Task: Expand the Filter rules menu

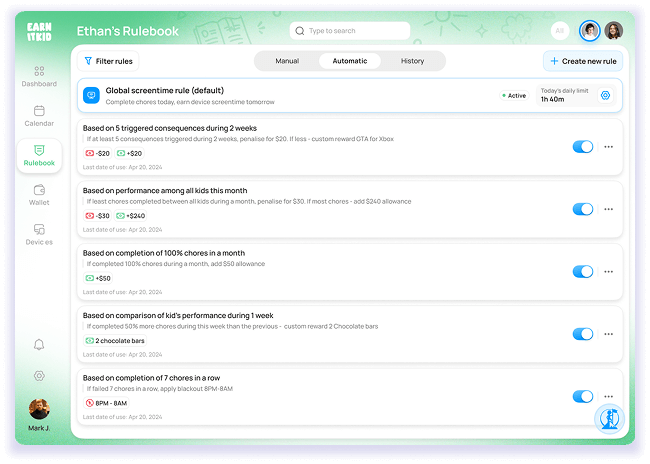Action: coord(108,61)
